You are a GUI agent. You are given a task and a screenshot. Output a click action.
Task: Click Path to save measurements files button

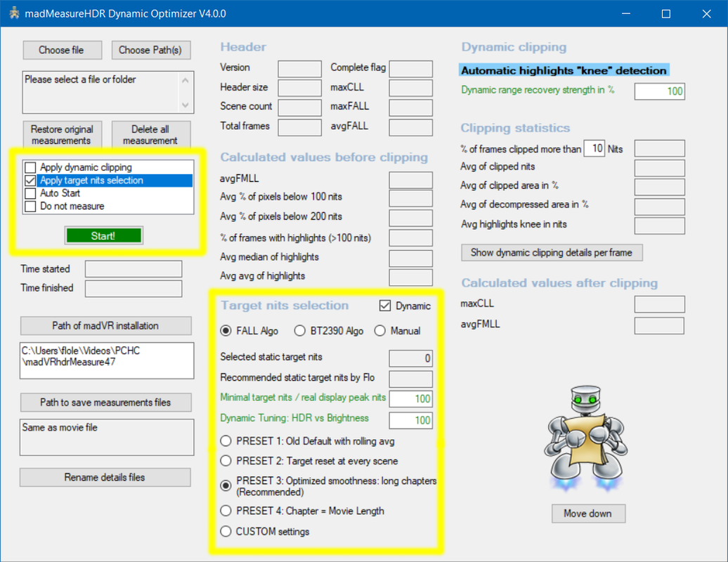pyautogui.click(x=106, y=403)
